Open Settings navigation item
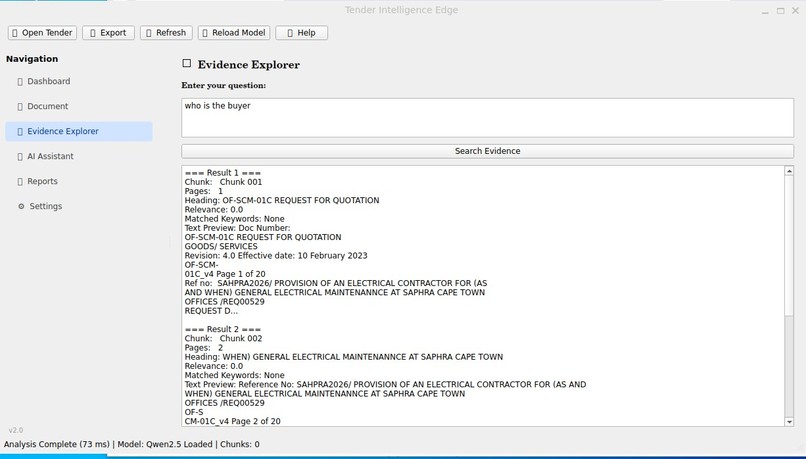 79,206
